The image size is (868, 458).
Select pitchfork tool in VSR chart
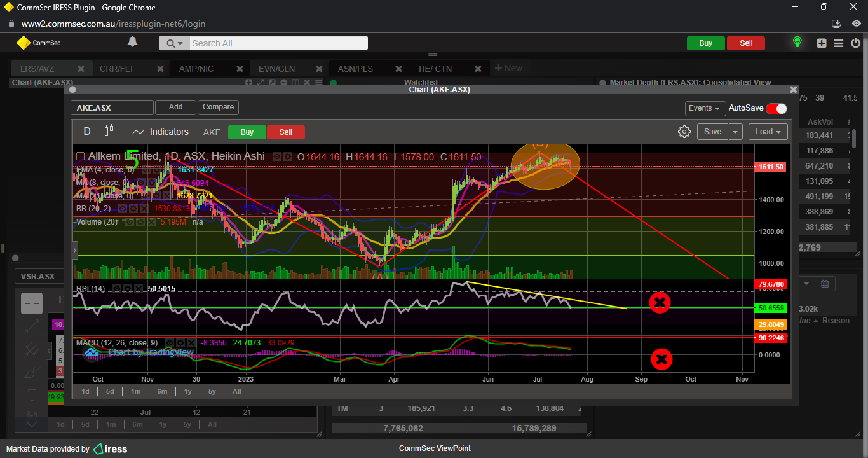click(32, 349)
